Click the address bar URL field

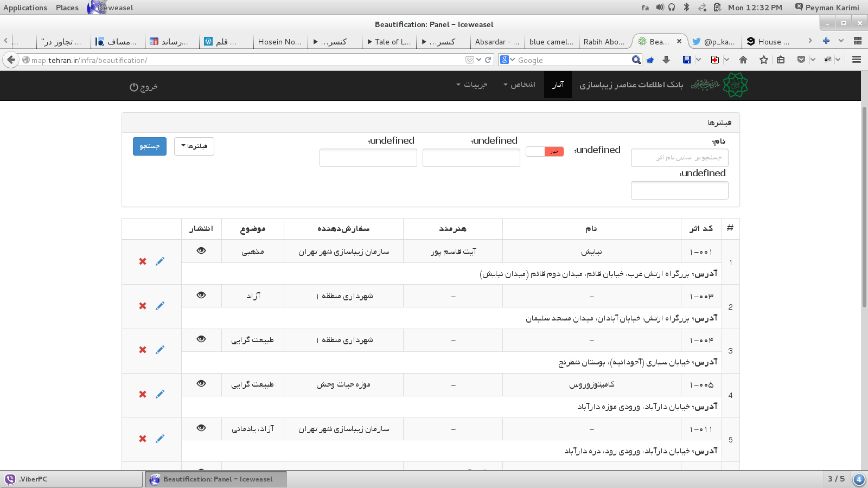coord(247,60)
